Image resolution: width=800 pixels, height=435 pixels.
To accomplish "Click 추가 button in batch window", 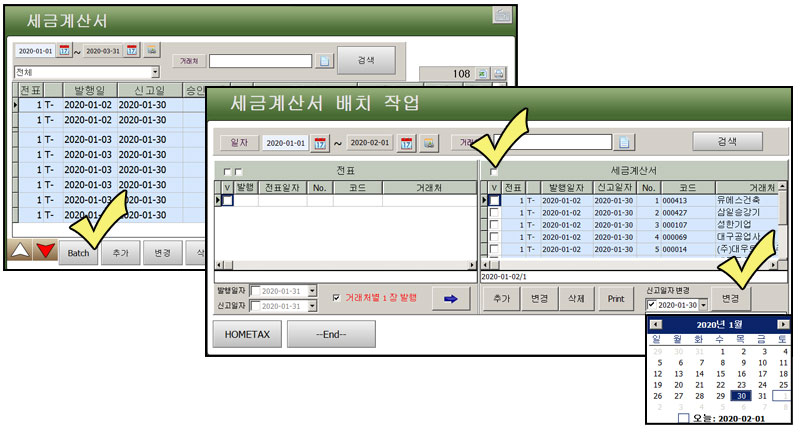I will point(502,299).
